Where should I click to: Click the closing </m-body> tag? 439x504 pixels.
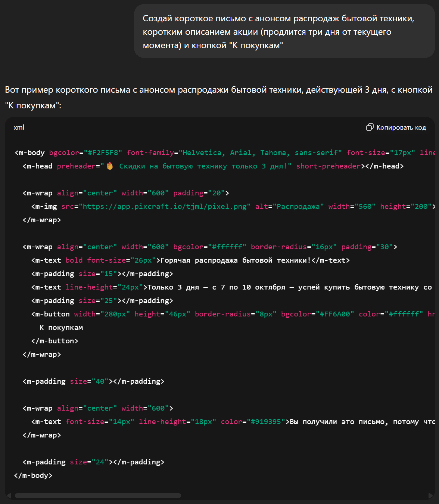point(33,476)
